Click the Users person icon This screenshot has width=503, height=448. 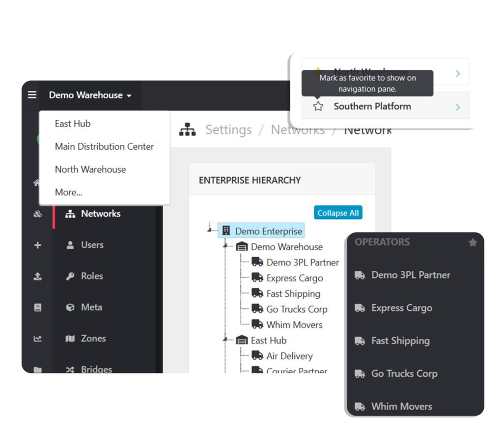(x=70, y=245)
